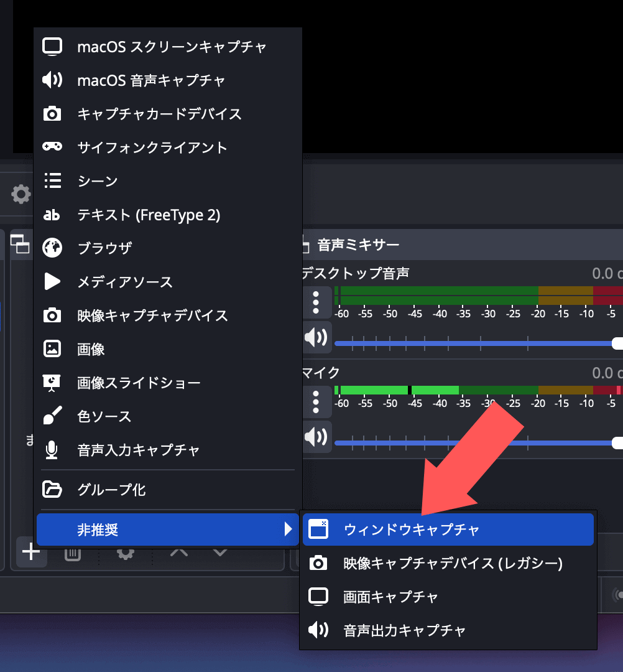Click the picture icon beside 画像
Image resolution: width=623 pixels, height=672 pixels.
click(52, 349)
